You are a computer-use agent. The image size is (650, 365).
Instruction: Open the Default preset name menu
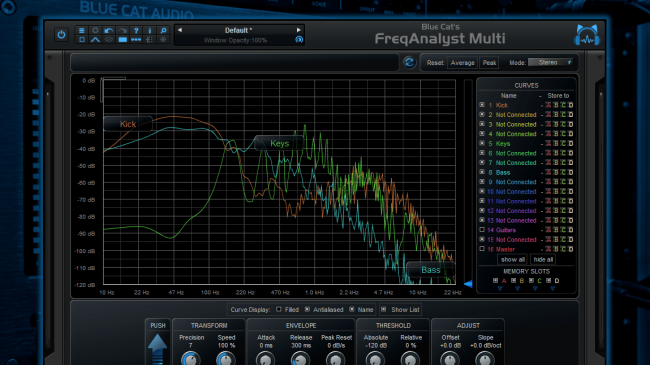coord(238,30)
